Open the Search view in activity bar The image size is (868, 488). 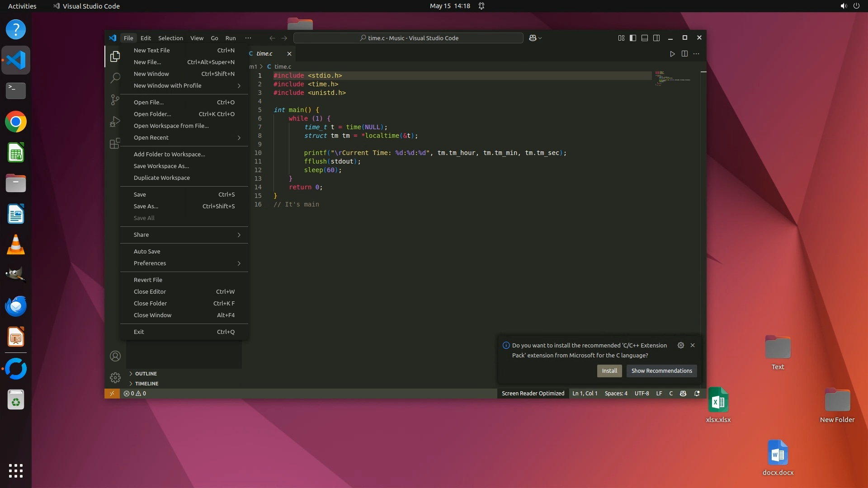tap(115, 78)
